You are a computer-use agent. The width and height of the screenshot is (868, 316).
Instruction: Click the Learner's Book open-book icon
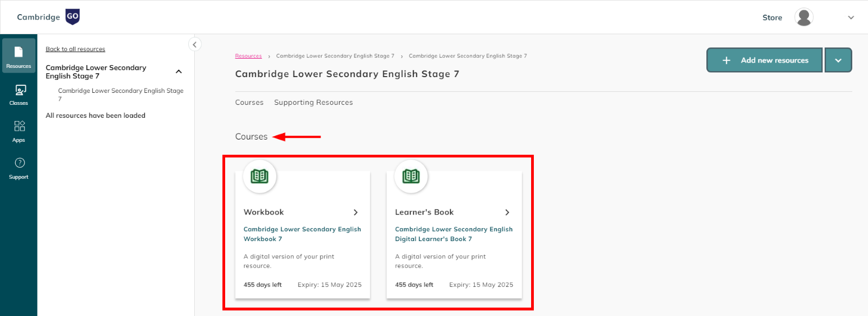pyautogui.click(x=411, y=176)
